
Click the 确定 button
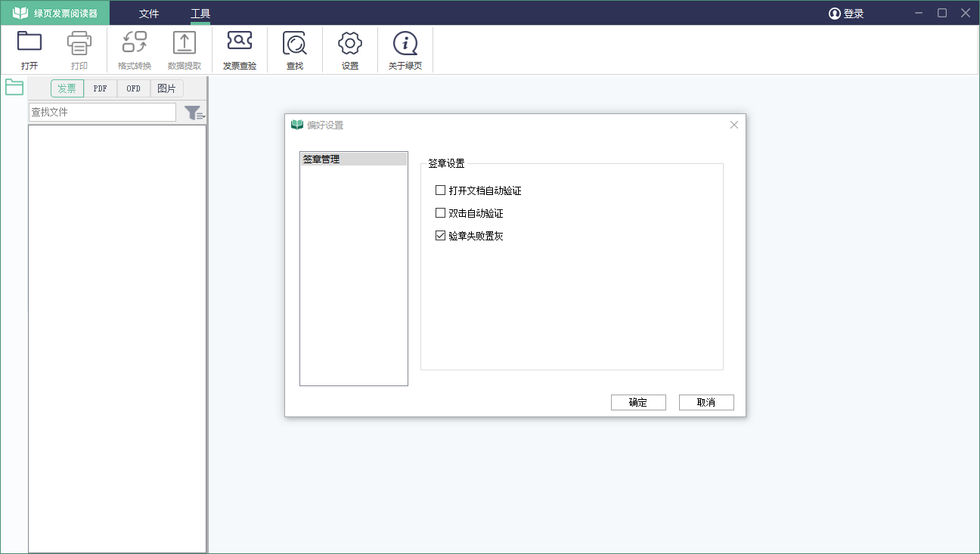click(638, 402)
